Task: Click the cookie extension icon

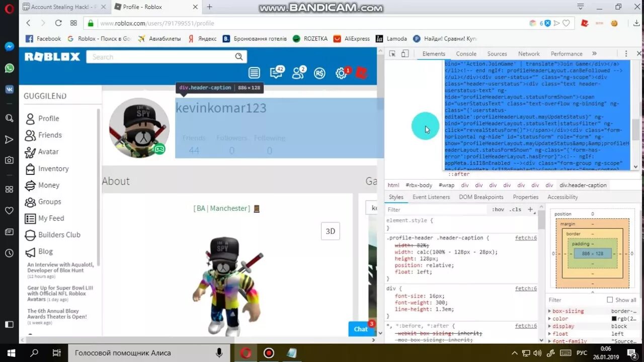Action: [x=614, y=23]
